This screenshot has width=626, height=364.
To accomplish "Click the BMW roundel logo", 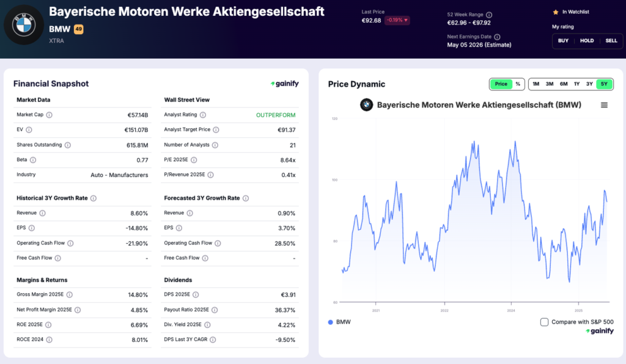I will click(23, 24).
